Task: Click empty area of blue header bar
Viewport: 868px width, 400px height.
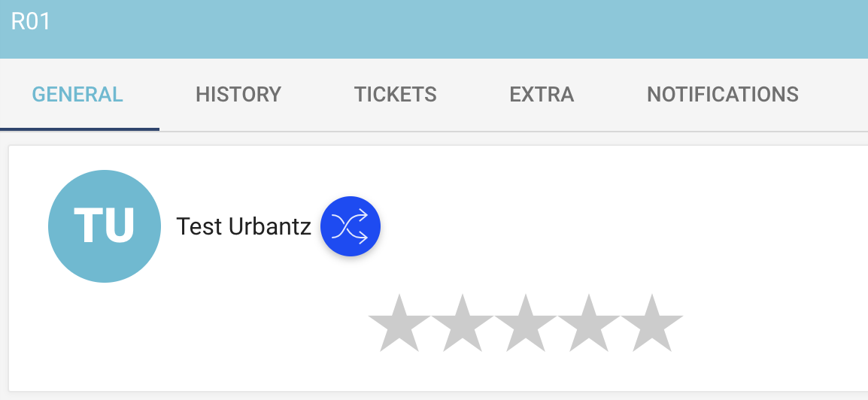Action: point(443,29)
